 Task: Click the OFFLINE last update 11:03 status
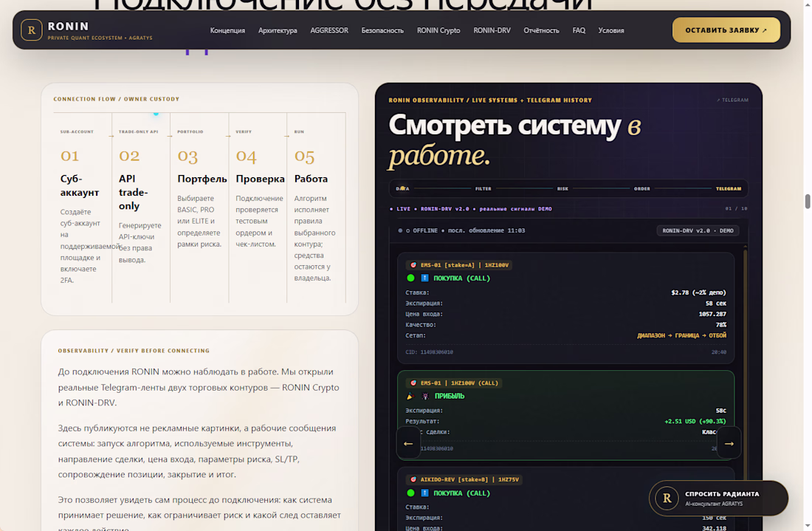point(461,230)
